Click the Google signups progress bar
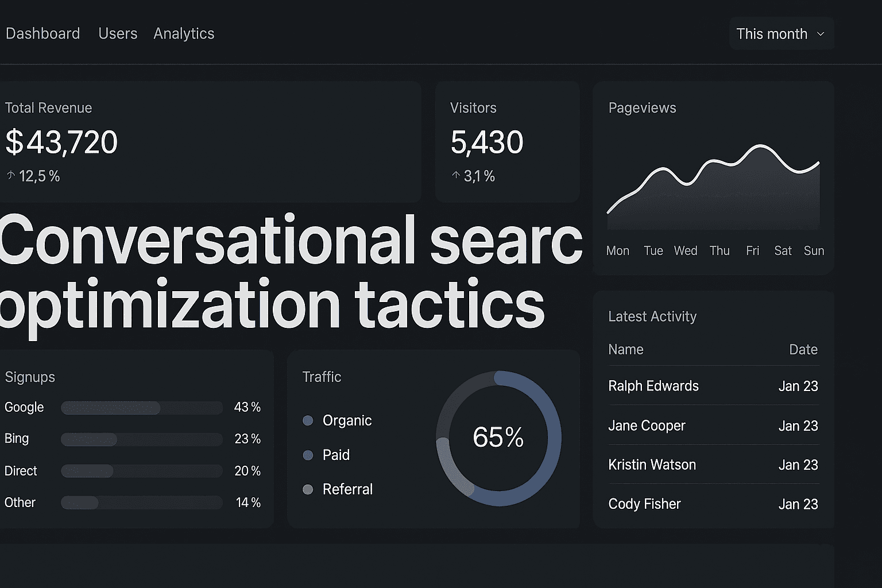 [x=141, y=408]
